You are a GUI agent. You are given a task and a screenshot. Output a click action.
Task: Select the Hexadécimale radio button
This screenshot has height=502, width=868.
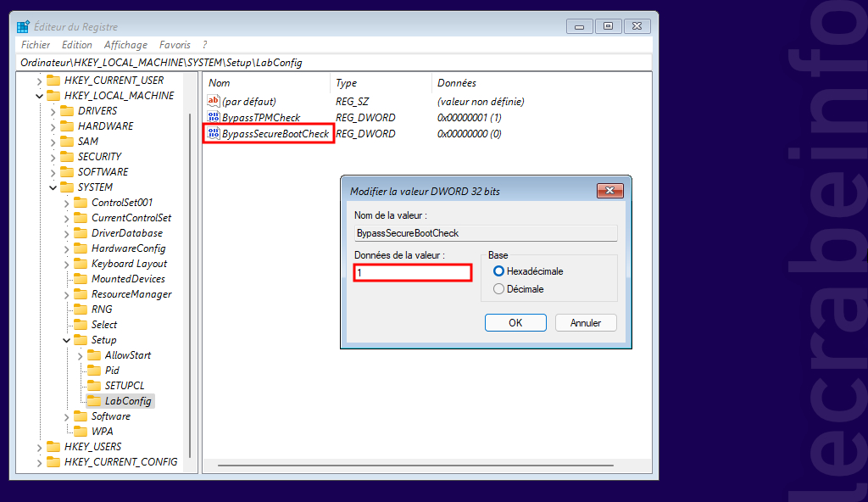498,271
